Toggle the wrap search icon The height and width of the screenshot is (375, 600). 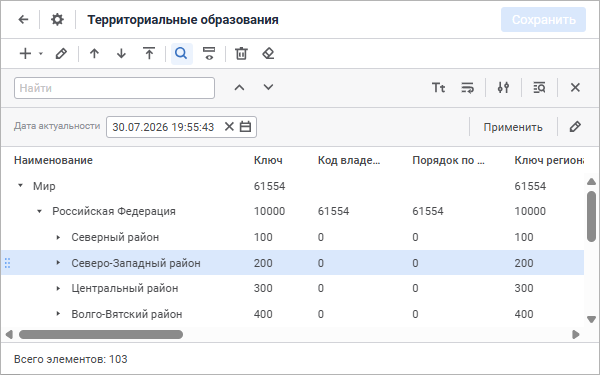467,88
